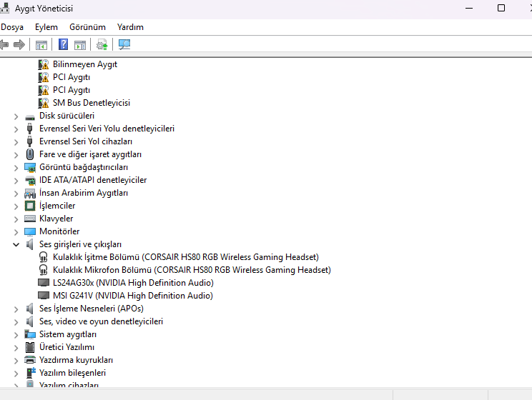Open the Eylem menu
Viewport: 532px width, 400px height.
[46, 27]
